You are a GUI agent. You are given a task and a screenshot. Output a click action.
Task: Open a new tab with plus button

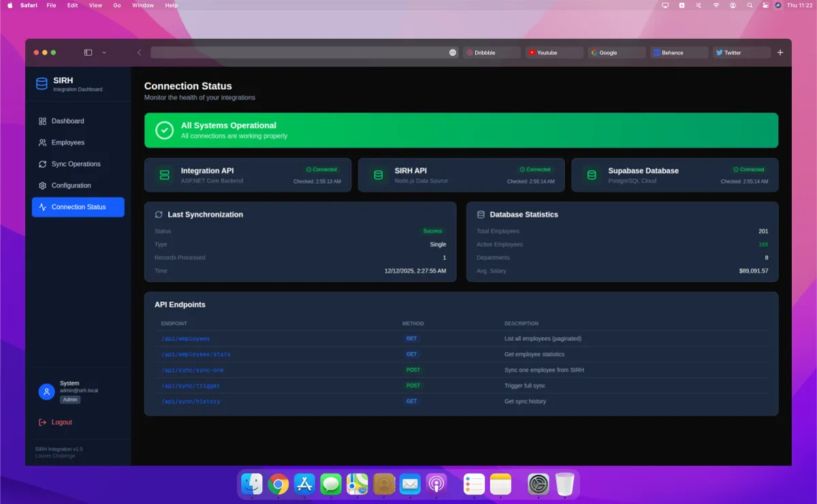pos(780,52)
